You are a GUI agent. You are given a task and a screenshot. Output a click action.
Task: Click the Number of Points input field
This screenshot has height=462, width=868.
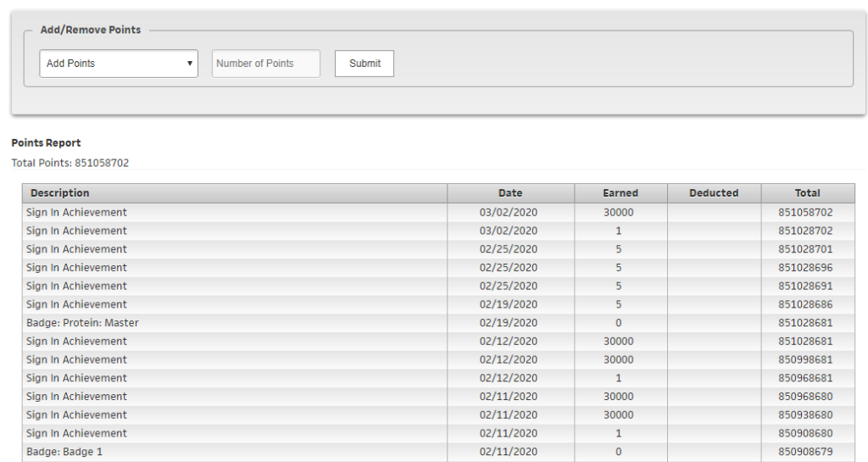(265, 64)
